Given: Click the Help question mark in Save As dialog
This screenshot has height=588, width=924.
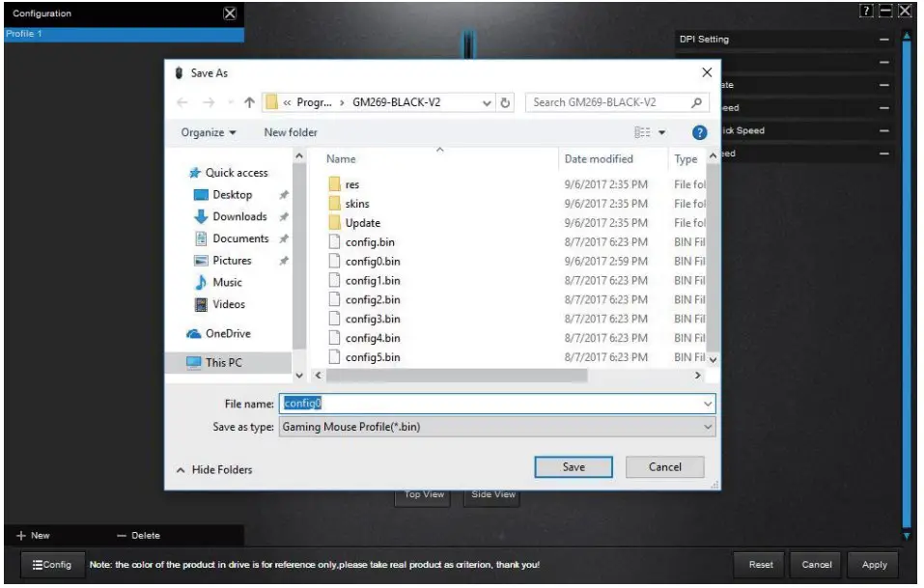Looking at the screenshot, I should tap(697, 131).
